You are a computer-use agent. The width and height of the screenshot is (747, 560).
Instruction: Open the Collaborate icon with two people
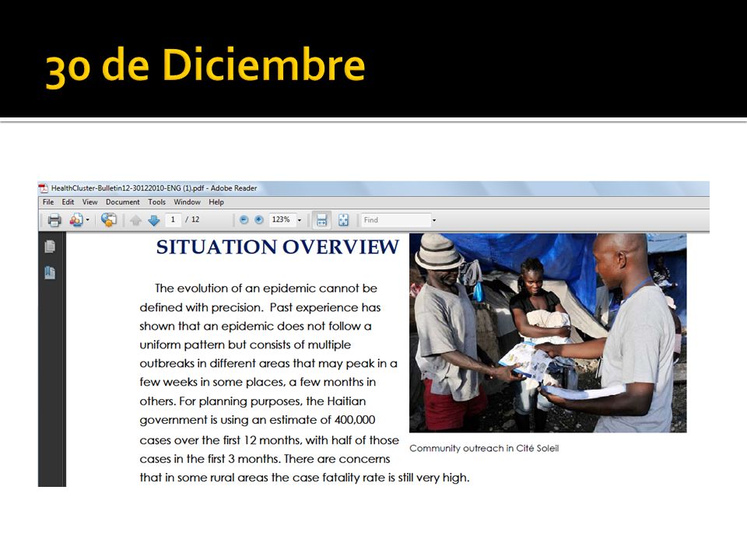click(75, 220)
